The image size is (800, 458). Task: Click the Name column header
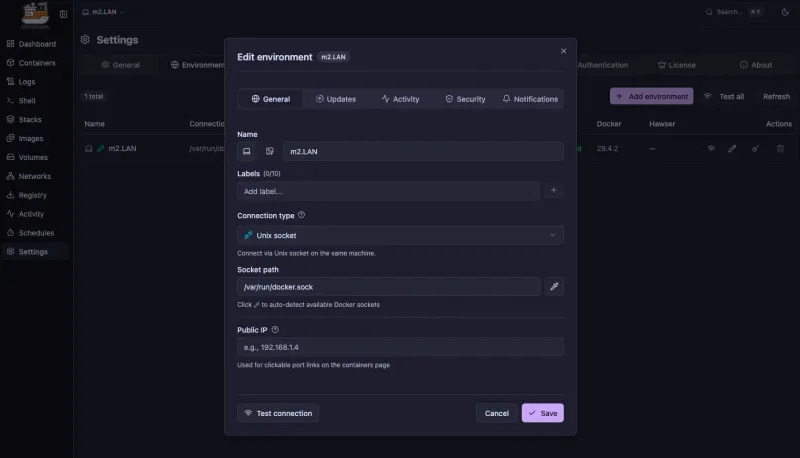[94, 124]
